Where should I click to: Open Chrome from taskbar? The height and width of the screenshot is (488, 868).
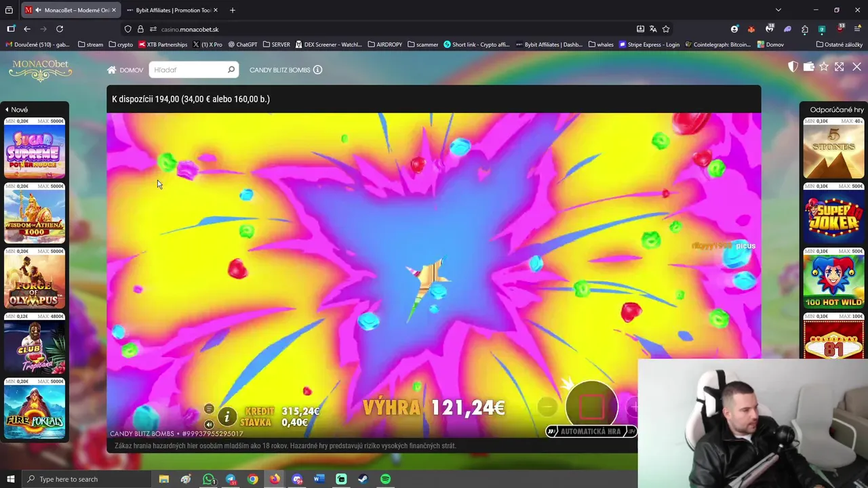252,479
